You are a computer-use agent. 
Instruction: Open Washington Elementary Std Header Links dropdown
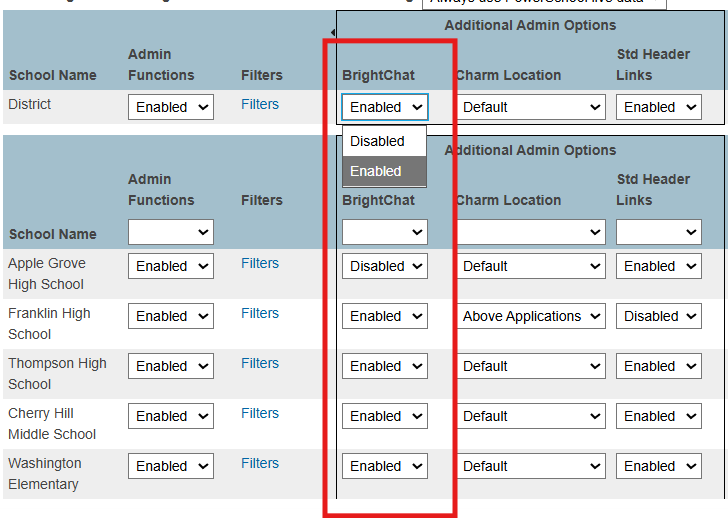[x=659, y=466]
